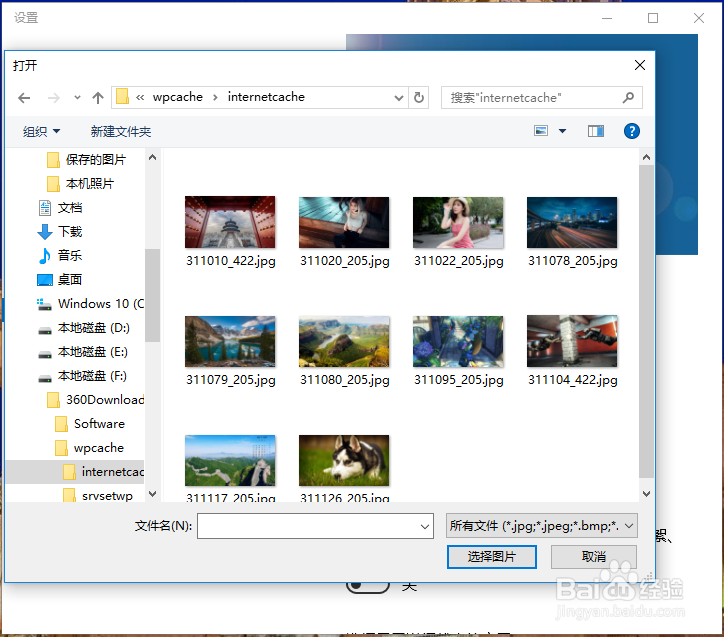The image size is (724, 637).
Task: Expand the file name history dropdown
Action: [x=425, y=526]
